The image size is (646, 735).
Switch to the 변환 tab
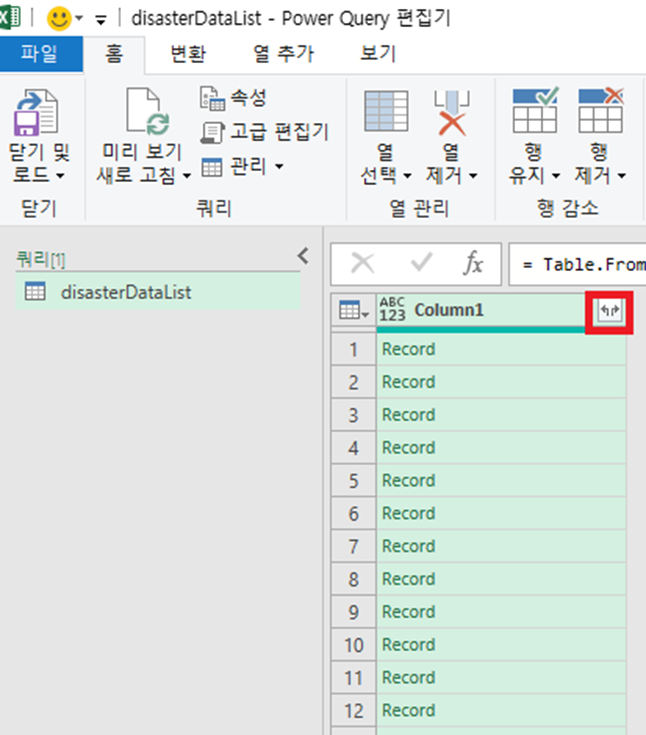[x=188, y=53]
